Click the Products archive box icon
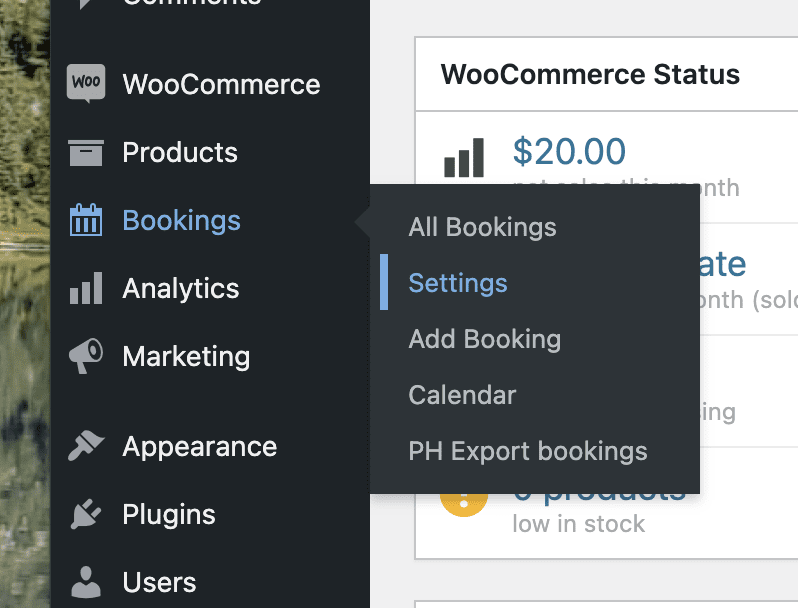The height and width of the screenshot is (608, 798). tap(86, 152)
